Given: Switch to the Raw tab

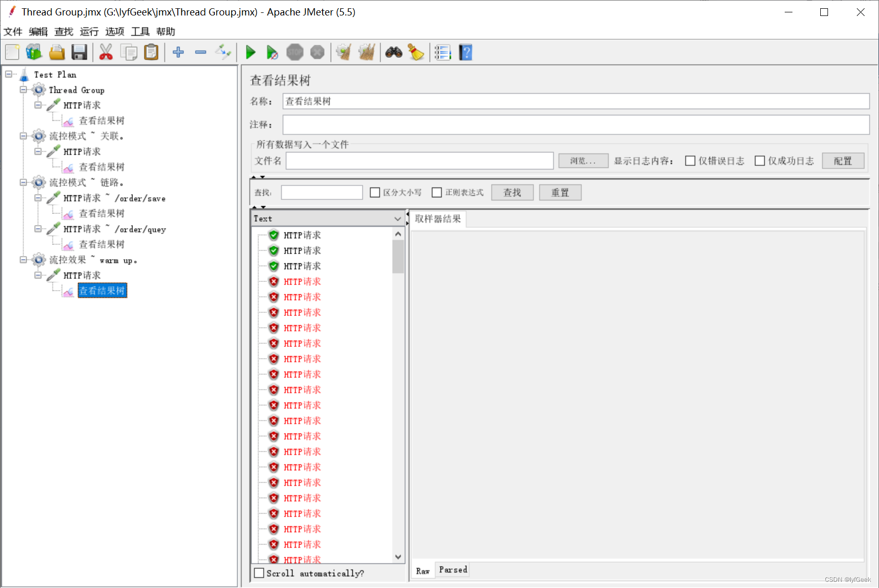Looking at the screenshot, I should pos(423,571).
